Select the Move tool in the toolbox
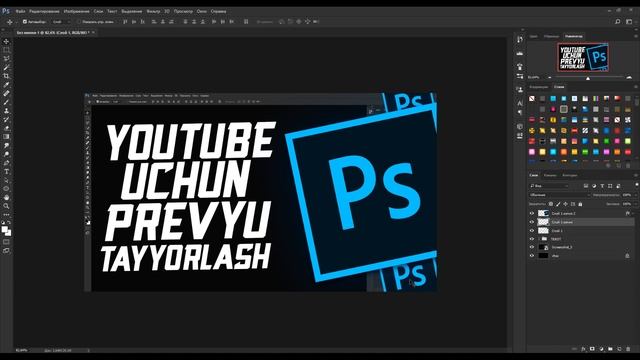Image resolution: width=640 pixels, height=360 pixels. (6, 41)
